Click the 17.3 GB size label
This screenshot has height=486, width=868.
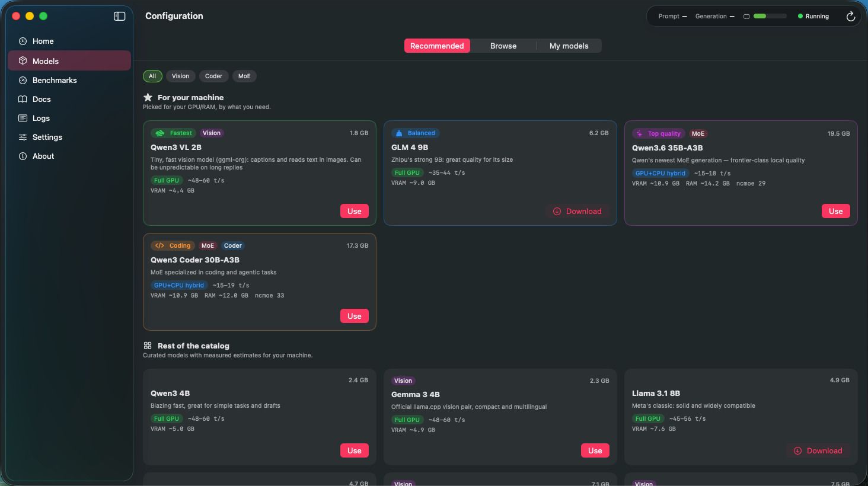click(x=358, y=246)
